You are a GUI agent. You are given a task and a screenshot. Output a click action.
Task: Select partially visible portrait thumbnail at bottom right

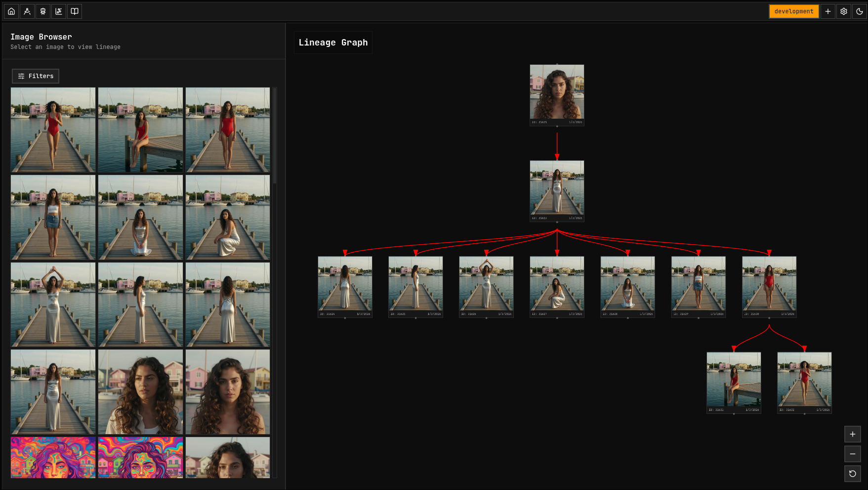coord(228,457)
